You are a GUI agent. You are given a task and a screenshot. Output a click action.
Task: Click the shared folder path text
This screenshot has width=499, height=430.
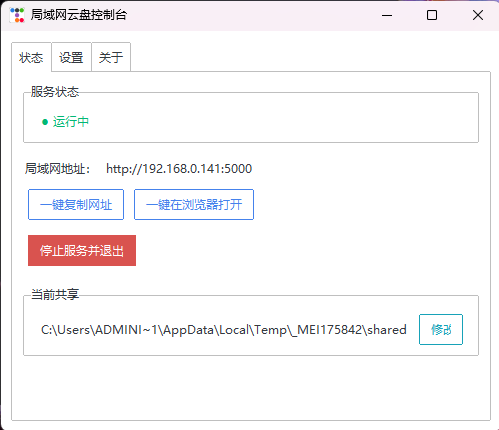click(224, 330)
